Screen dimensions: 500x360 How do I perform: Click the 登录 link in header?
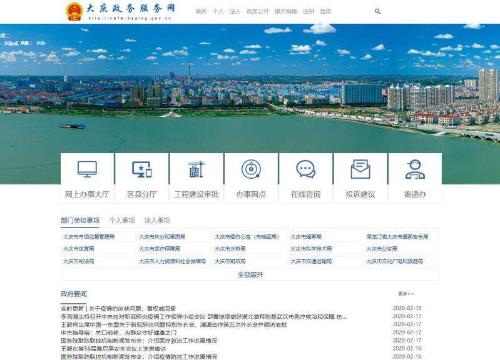(x=325, y=11)
